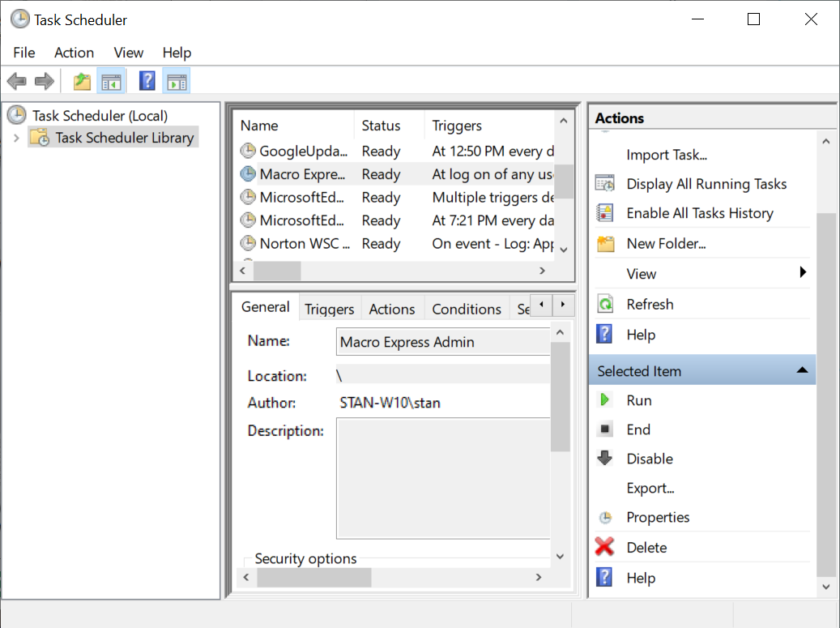Collapse the Selected Item section
Viewport: 840px width, 628px height.
point(803,370)
